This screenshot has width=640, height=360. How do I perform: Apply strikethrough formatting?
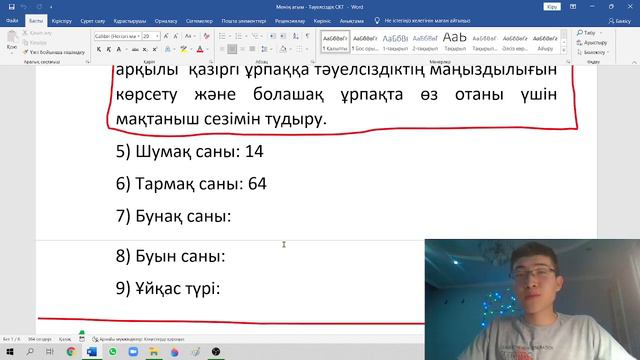(135, 49)
